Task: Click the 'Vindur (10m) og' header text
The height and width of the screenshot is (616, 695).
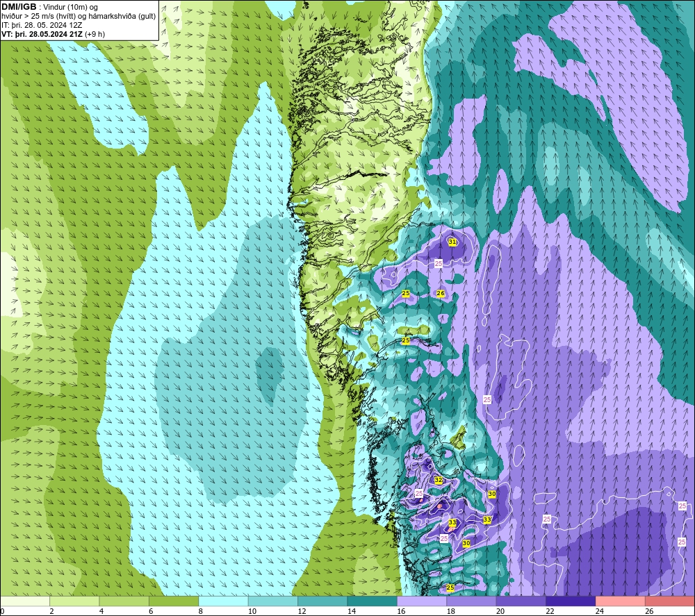Action: [x=70, y=7]
